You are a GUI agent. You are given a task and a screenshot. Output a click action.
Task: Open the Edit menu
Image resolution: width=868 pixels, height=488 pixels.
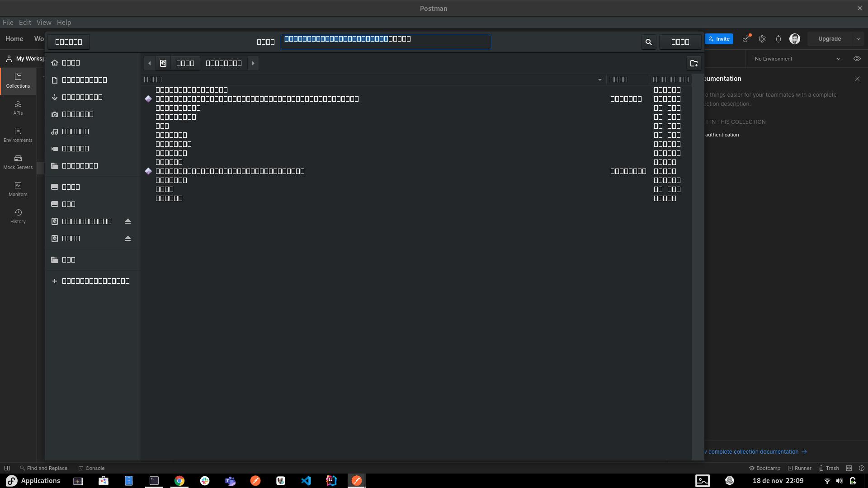click(x=25, y=22)
